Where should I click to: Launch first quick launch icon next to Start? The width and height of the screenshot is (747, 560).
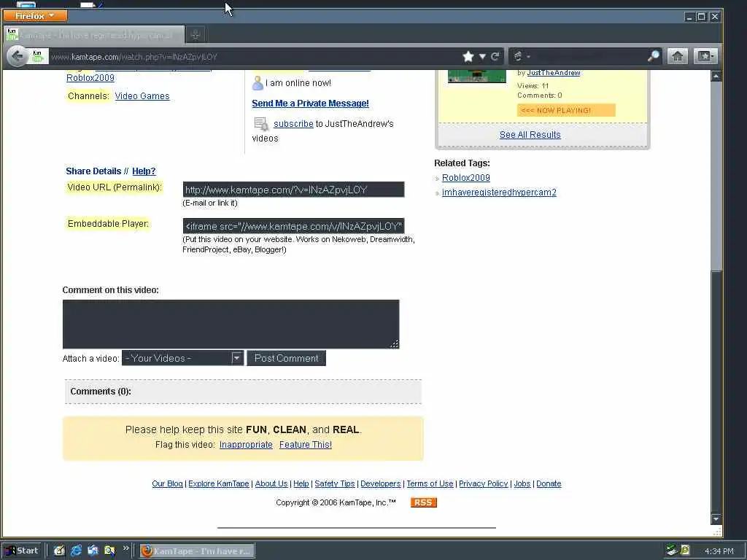click(59, 551)
